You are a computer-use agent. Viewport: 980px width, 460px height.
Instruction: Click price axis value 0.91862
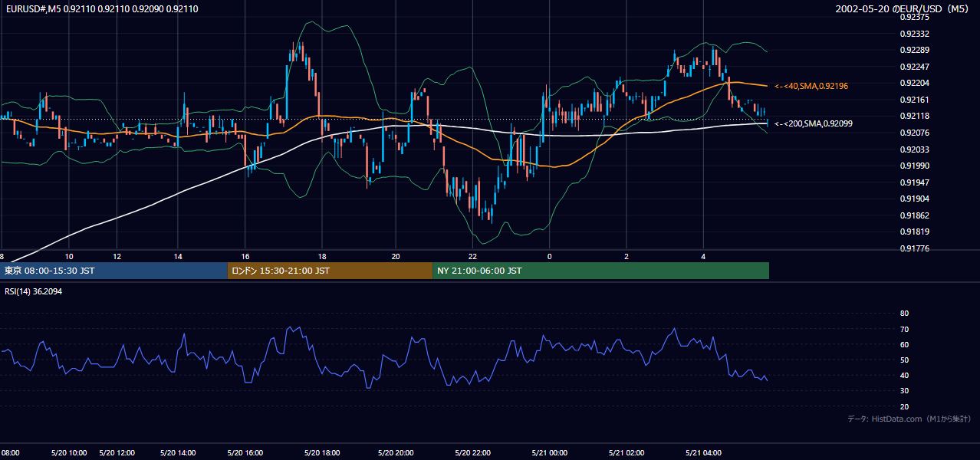pyautogui.click(x=913, y=215)
